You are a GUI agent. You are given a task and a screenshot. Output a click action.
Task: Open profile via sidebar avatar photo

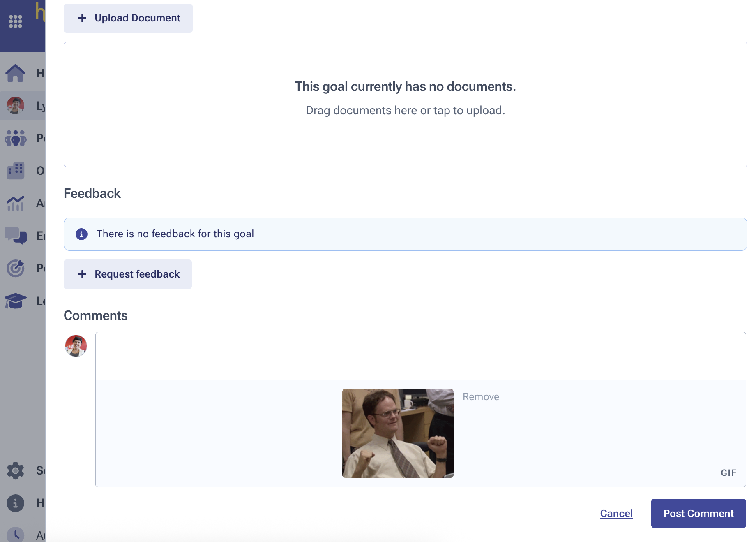click(15, 106)
